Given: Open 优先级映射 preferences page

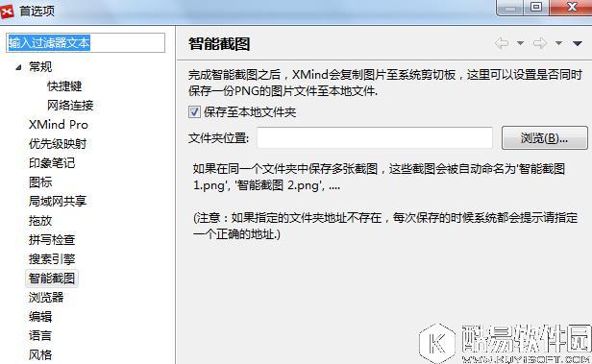Looking at the screenshot, I should 58,144.
